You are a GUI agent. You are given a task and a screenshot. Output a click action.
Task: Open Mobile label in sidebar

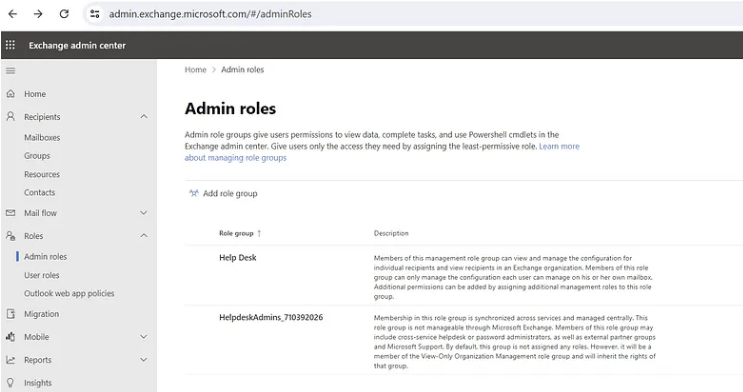click(x=36, y=337)
